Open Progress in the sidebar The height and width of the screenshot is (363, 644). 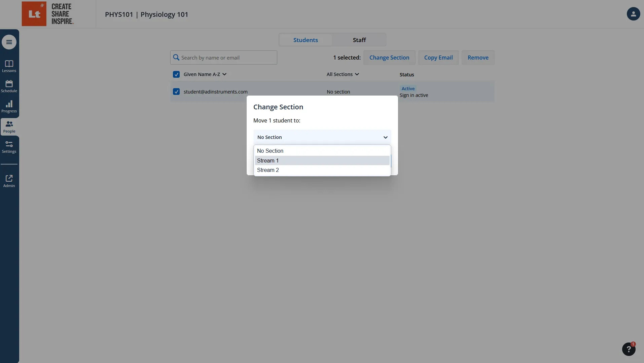point(9,107)
